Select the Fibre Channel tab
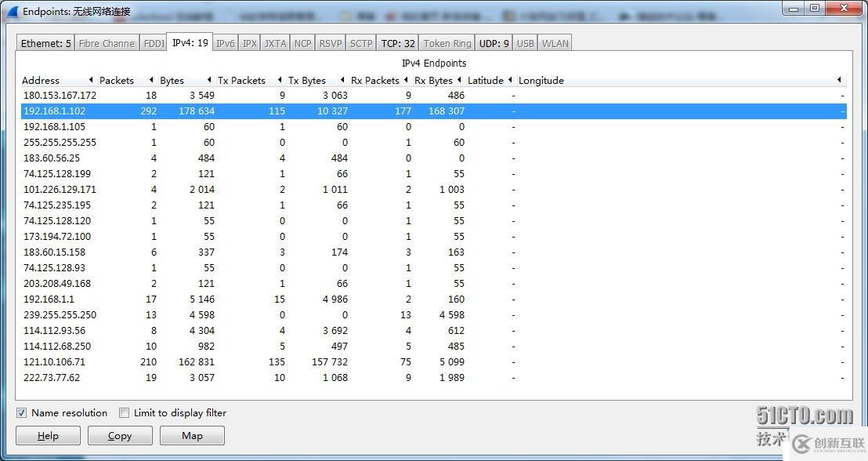868x461 pixels. point(107,43)
